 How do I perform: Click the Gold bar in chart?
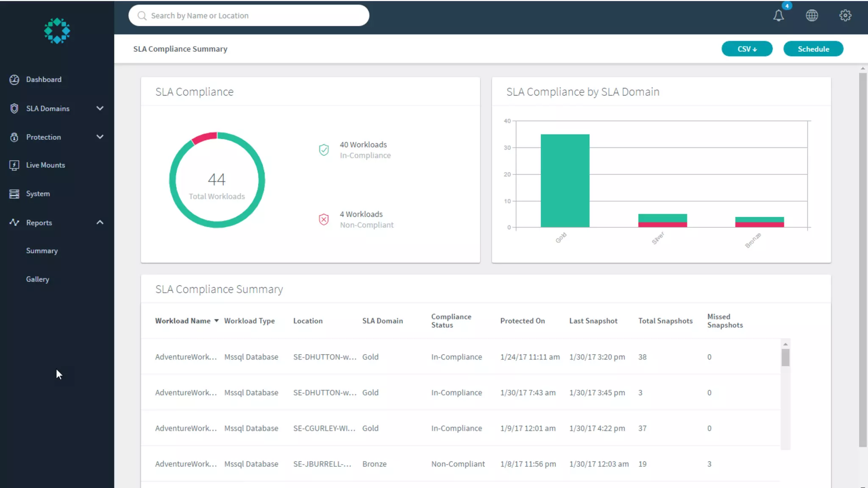pos(565,181)
